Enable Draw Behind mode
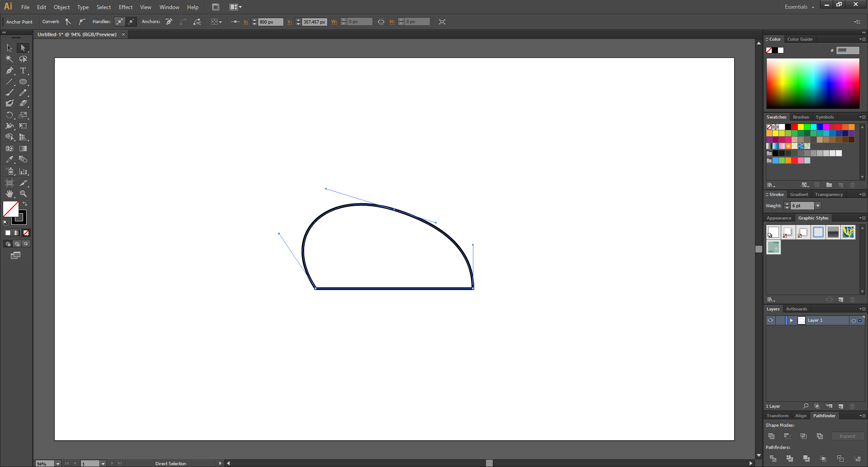This screenshot has width=868, height=467. [17, 244]
